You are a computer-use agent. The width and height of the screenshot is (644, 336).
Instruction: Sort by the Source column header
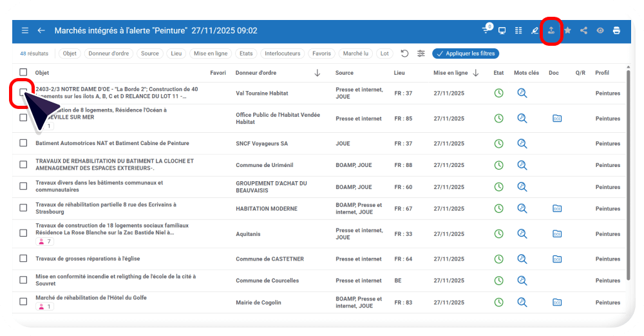pos(345,73)
